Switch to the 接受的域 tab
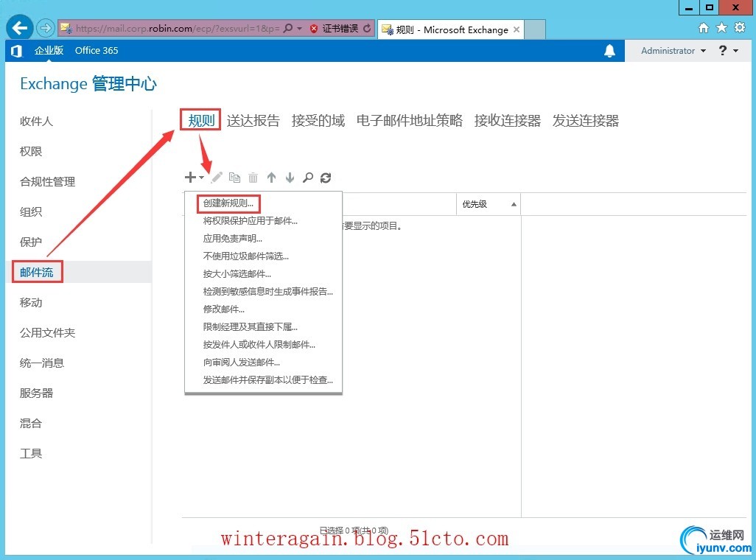756x560 pixels. (x=318, y=120)
